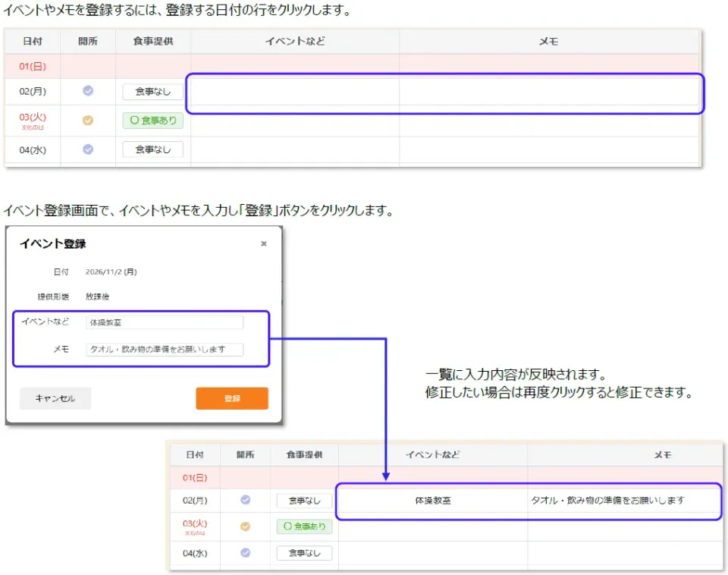This screenshot has width=728, height=575.
Task: Click 日付 column header in bottom table
Action: [195, 454]
